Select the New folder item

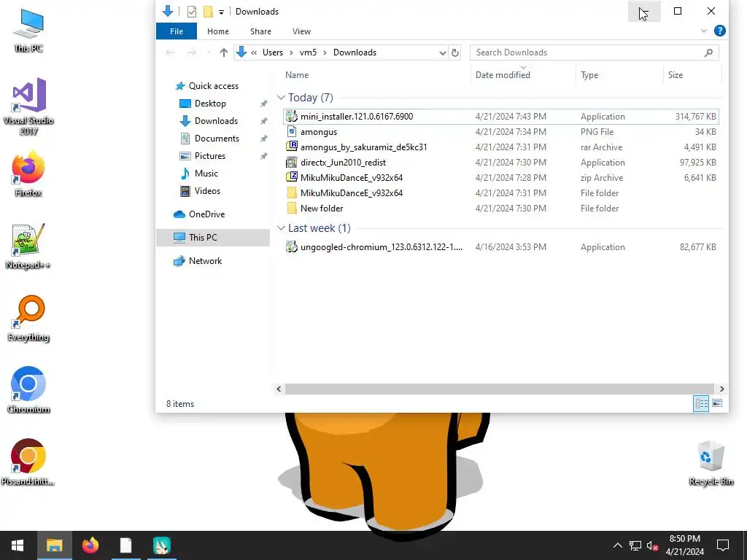point(500,208)
